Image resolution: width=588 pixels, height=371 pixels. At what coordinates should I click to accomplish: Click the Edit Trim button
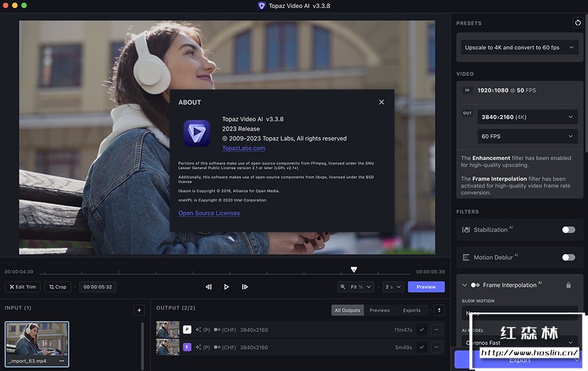23,287
